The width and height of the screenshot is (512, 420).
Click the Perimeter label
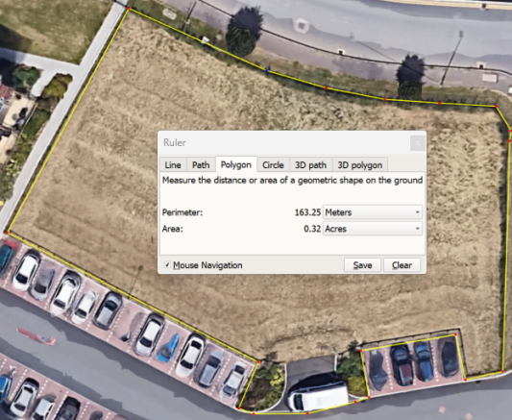click(x=183, y=212)
